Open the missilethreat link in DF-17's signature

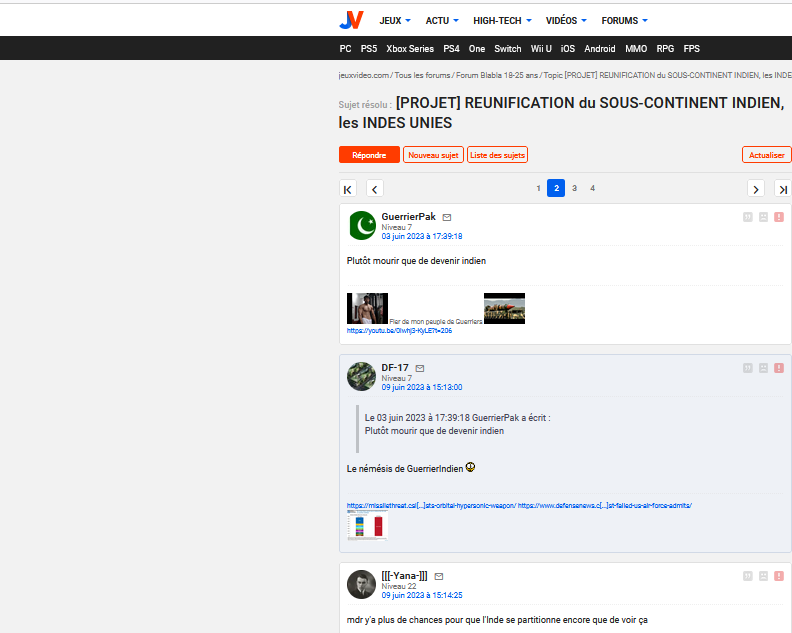pyautogui.click(x=431, y=506)
